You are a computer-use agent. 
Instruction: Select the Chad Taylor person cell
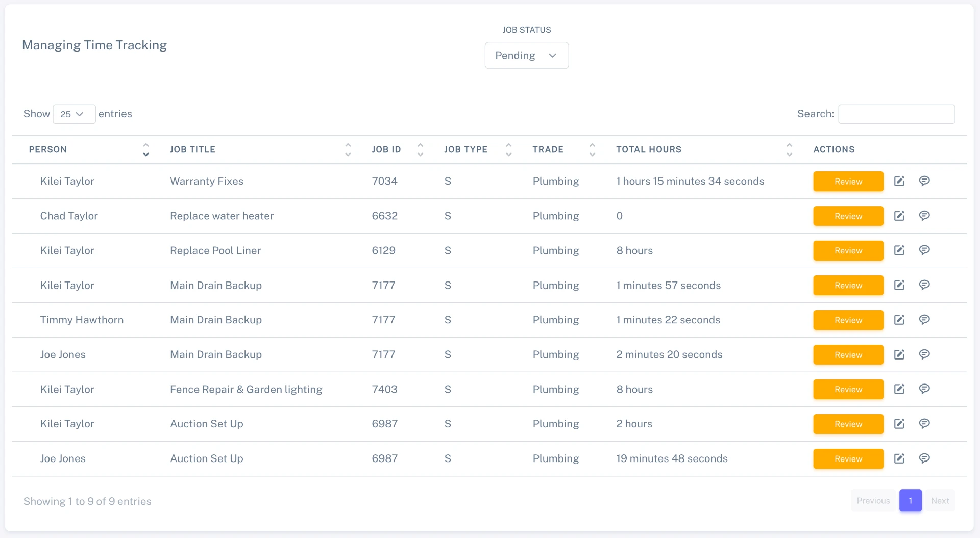tap(69, 216)
